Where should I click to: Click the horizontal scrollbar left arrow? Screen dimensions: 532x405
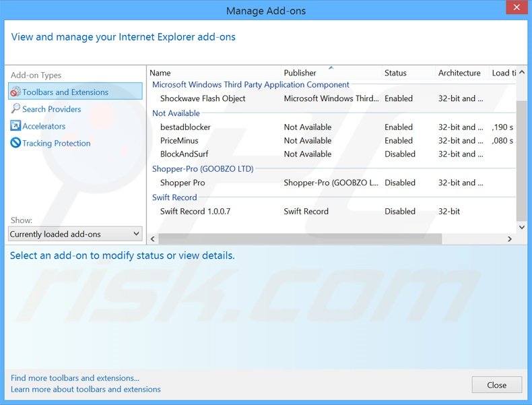(x=153, y=239)
